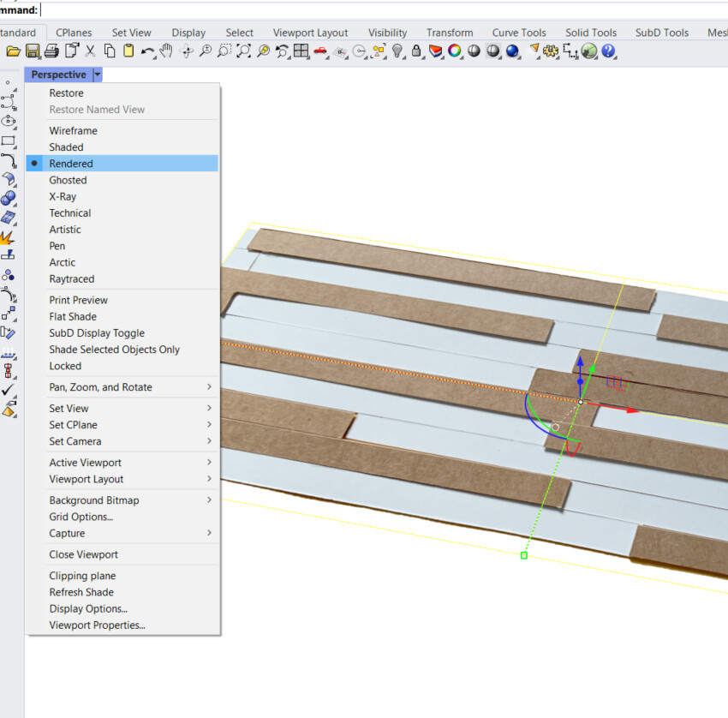
Task: Collapse the Perspective viewport dropdown arrow
Action: tap(98, 75)
